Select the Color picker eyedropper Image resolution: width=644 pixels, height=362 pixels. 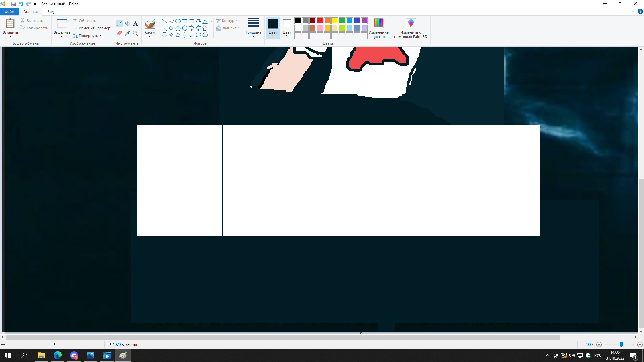tap(127, 33)
